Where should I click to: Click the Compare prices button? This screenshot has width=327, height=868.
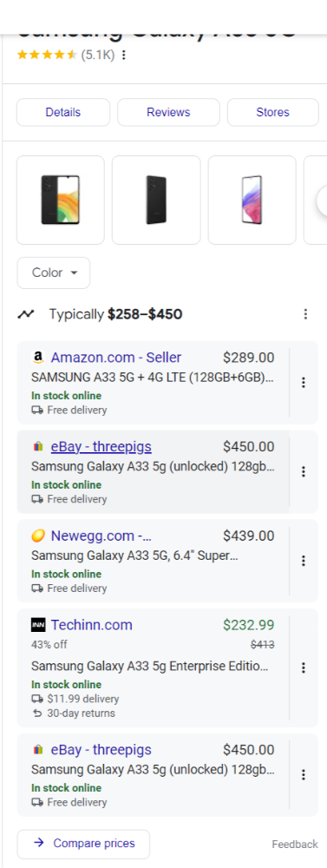(x=83, y=844)
